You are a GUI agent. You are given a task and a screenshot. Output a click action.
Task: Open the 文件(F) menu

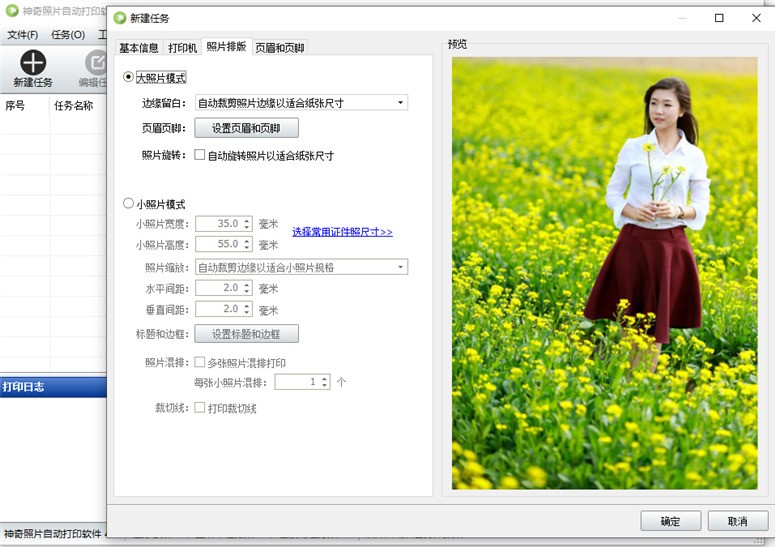tap(23, 35)
